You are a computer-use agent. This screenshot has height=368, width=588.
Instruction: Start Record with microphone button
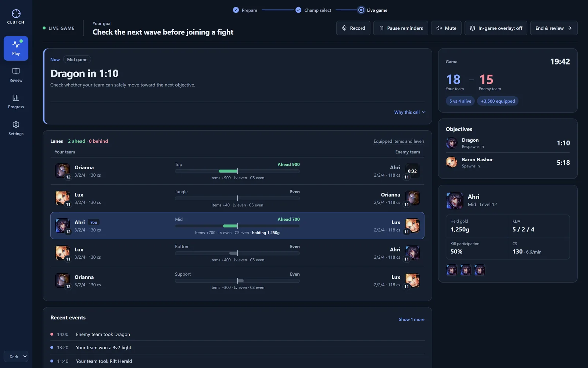pos(353,28)
